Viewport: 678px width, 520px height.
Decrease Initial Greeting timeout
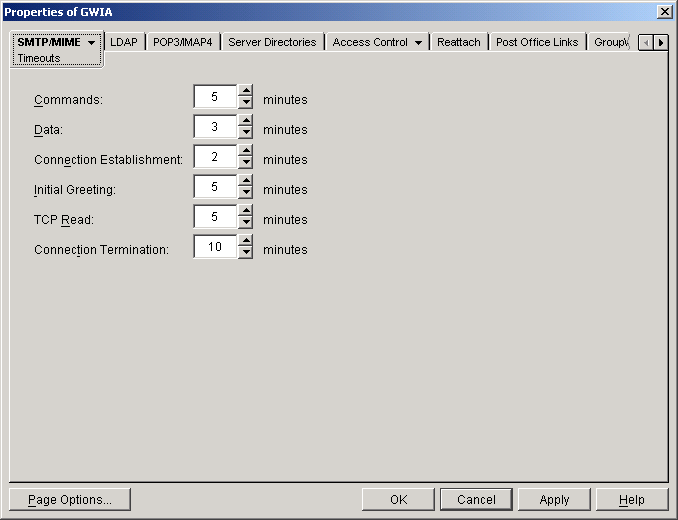(246, 192)
